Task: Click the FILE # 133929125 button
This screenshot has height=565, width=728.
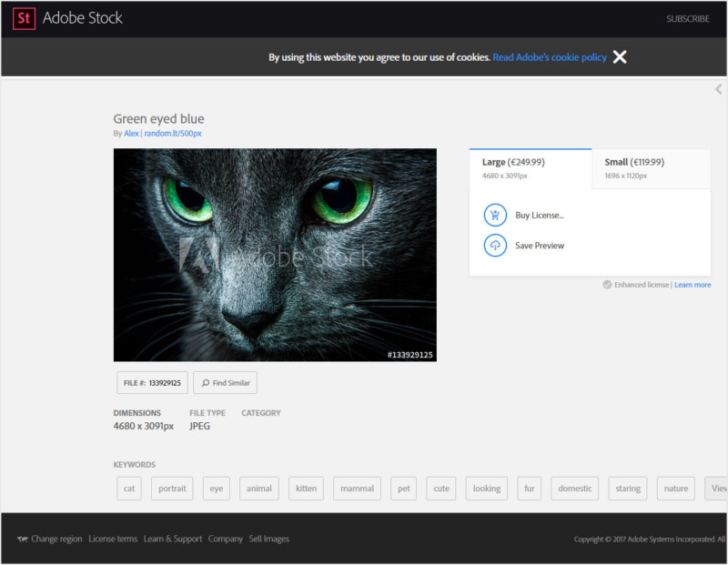Action: (x=152, y=383)
